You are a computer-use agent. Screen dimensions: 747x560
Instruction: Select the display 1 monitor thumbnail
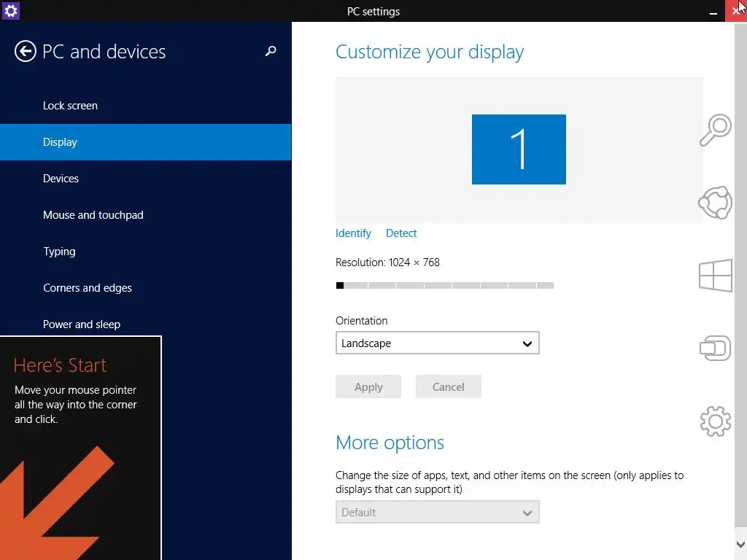click(519, 149)
